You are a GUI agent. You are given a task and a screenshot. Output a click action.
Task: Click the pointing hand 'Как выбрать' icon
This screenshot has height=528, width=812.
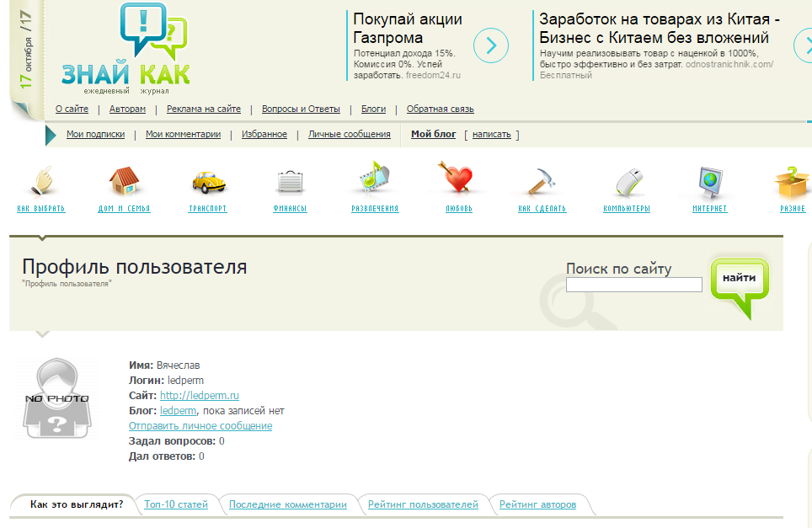pyautogui.click(x=41, y=180)
